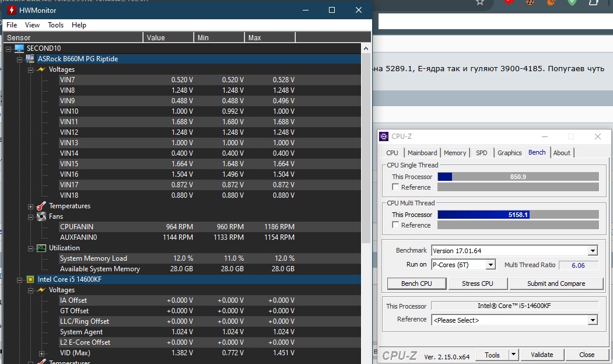Open the File menu in HWMonitor
The width and height of the screenshot is (613, 364).
tap(12, 25)
